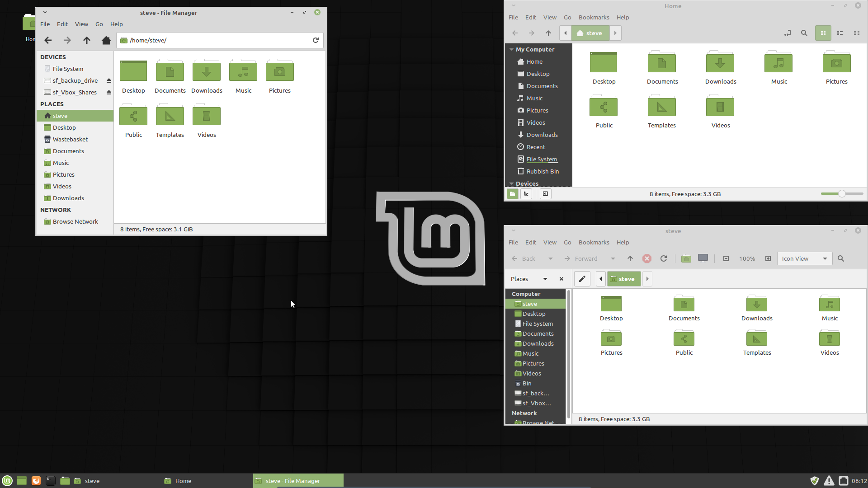Click the steve - File Manager taskbar entry
Image resolution: width=868 pixels, height=488 pixels.
click(x=297, y=480)
